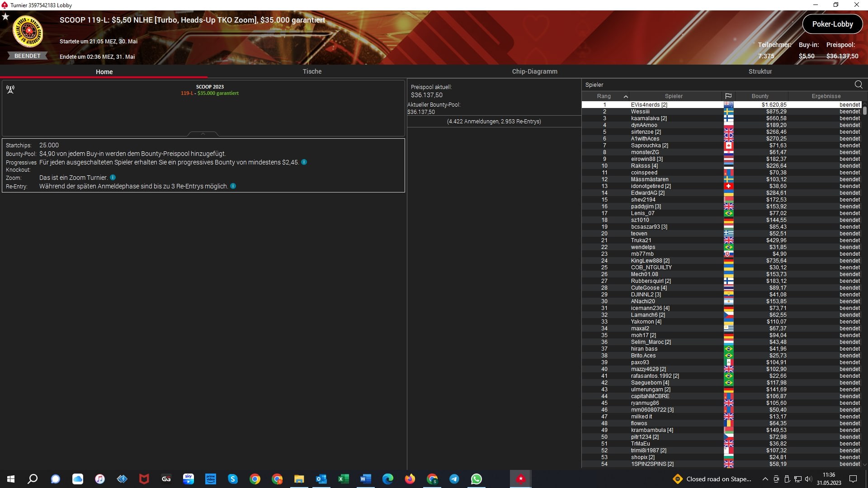
Task: Click info icon beside Re-Entry description
Action: coord(233,186)
